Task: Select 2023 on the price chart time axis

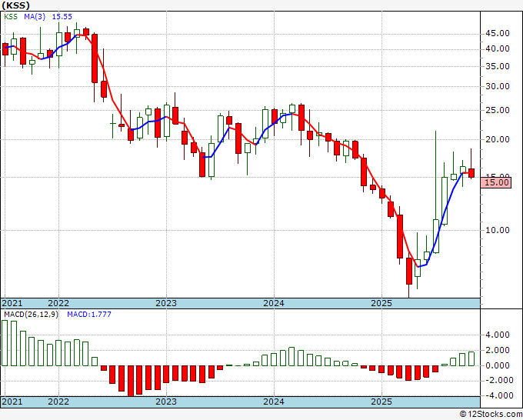Action: pyautogui.click(x=167, y=303)
